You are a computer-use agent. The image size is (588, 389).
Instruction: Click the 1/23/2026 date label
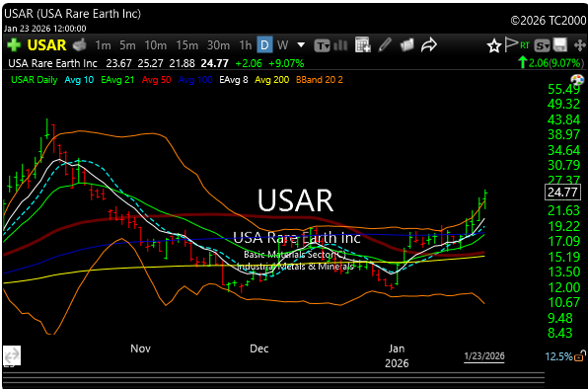tap(484, 355)
